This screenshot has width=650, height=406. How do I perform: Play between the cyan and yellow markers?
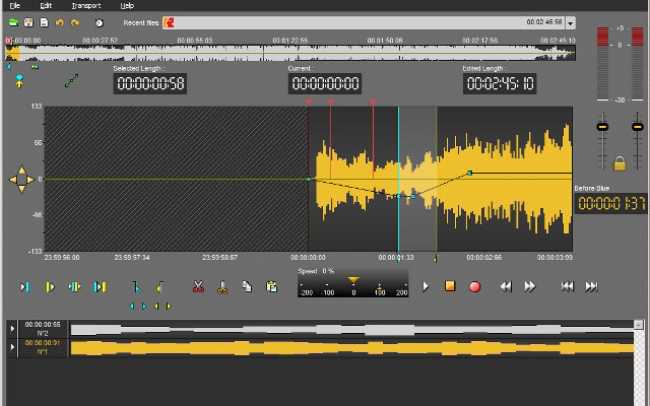click(x=75, y=287)
